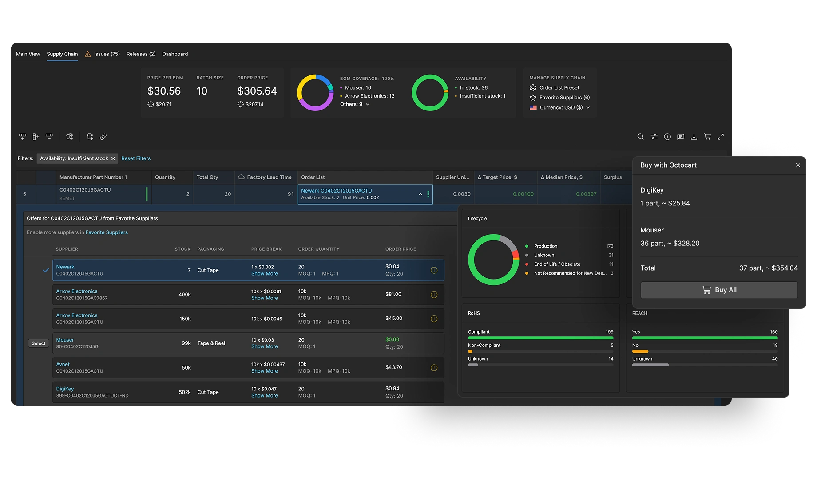Click the RoHS Compliant progress bar

point(540,338)
